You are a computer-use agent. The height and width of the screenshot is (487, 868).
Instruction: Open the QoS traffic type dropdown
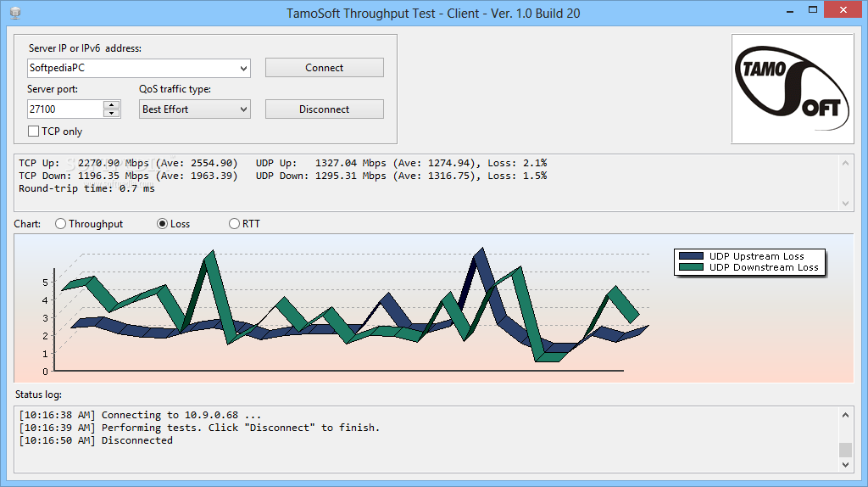(194, 109)
